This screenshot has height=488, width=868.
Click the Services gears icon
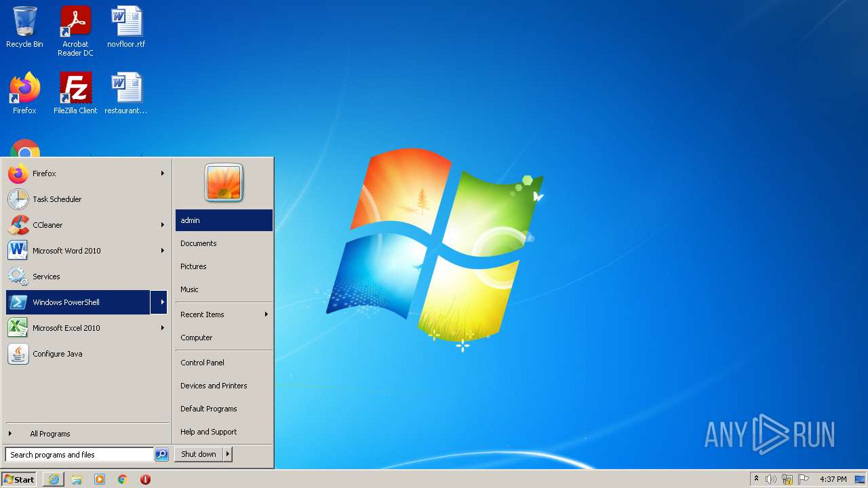[18, 277]
